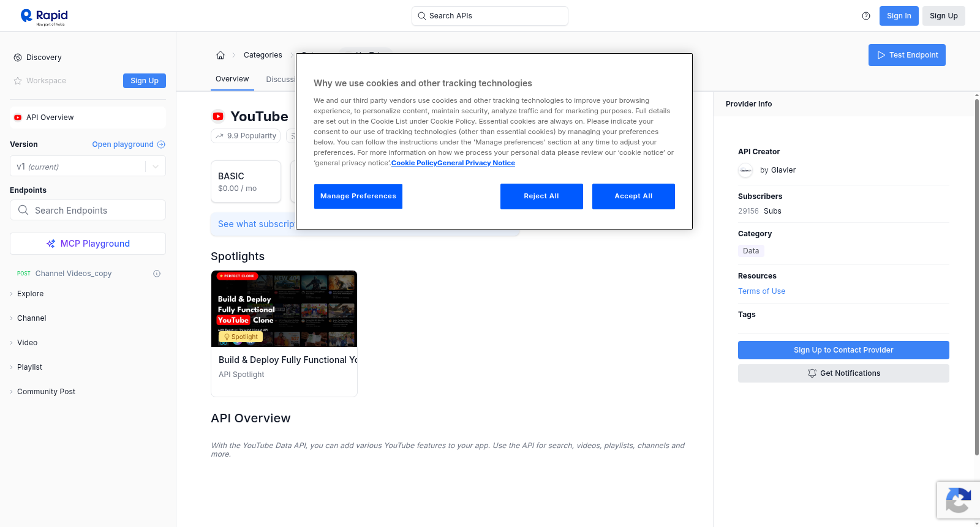Open Terms of Use link
The height and width of the screenshot is (527, 980).
761,291
